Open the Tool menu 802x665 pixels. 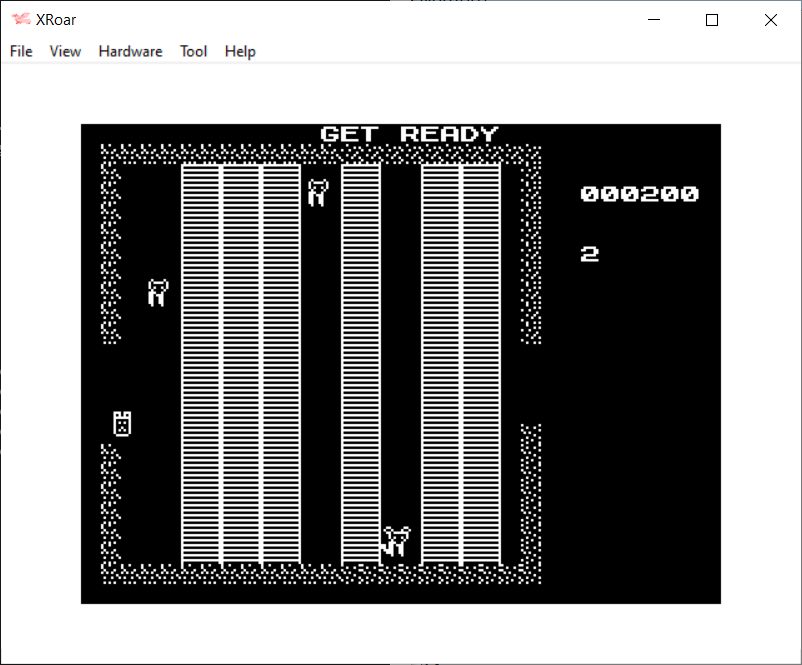coord(193,51)
